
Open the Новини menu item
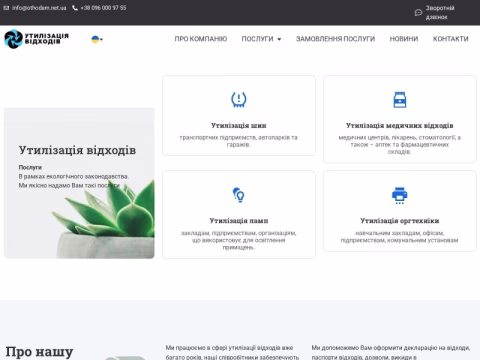(404, 39)
